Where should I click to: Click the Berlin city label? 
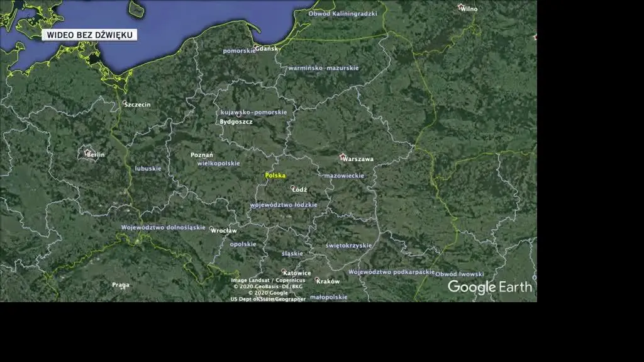[x=96, y=155]
